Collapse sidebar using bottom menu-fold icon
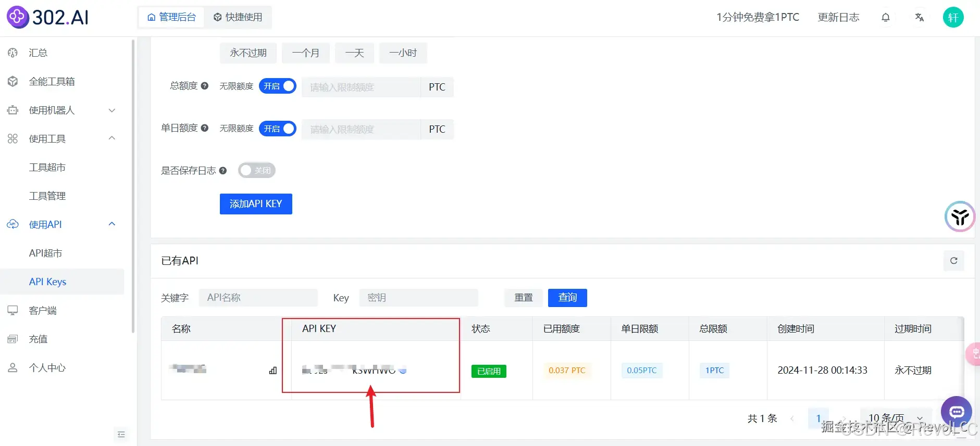The width and height of the screenshot is (980, 446). 121,435
